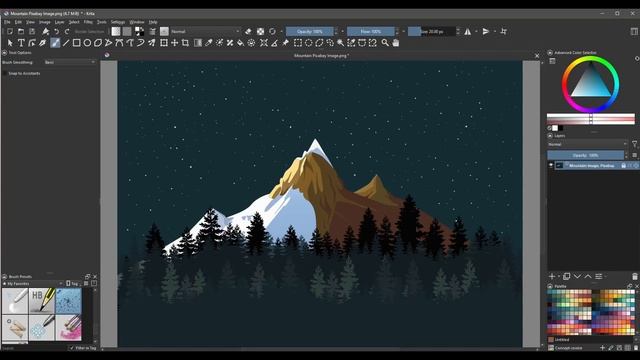Open layer properties menu icon
640x360 pixels.
pos(598,276)
